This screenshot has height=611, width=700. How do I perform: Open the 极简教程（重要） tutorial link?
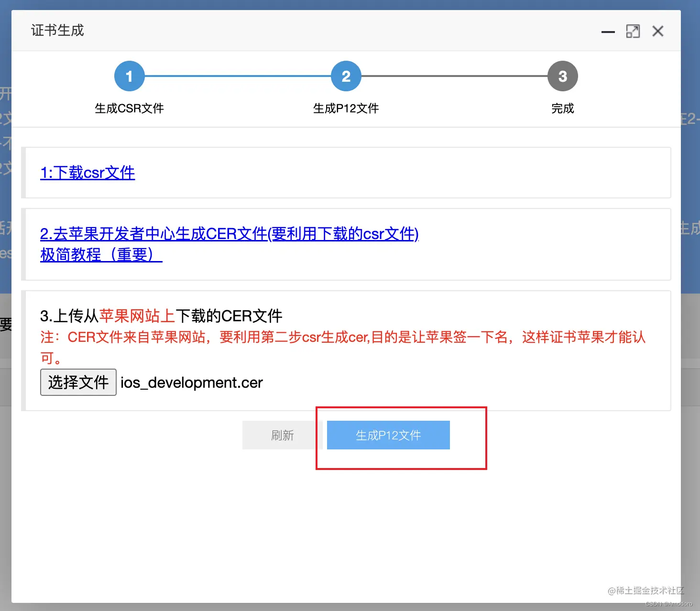(101, 255)
